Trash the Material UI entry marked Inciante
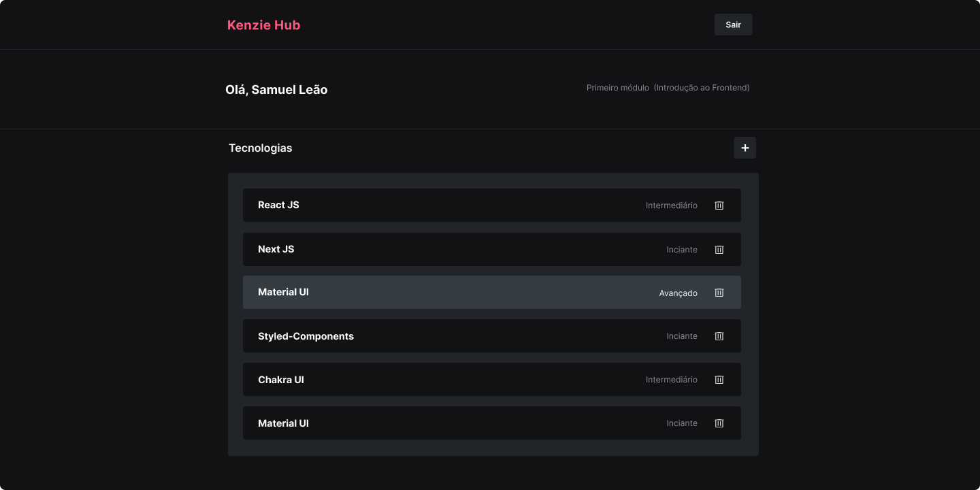Viewport: 980px width, 490px height. (719, 423)
